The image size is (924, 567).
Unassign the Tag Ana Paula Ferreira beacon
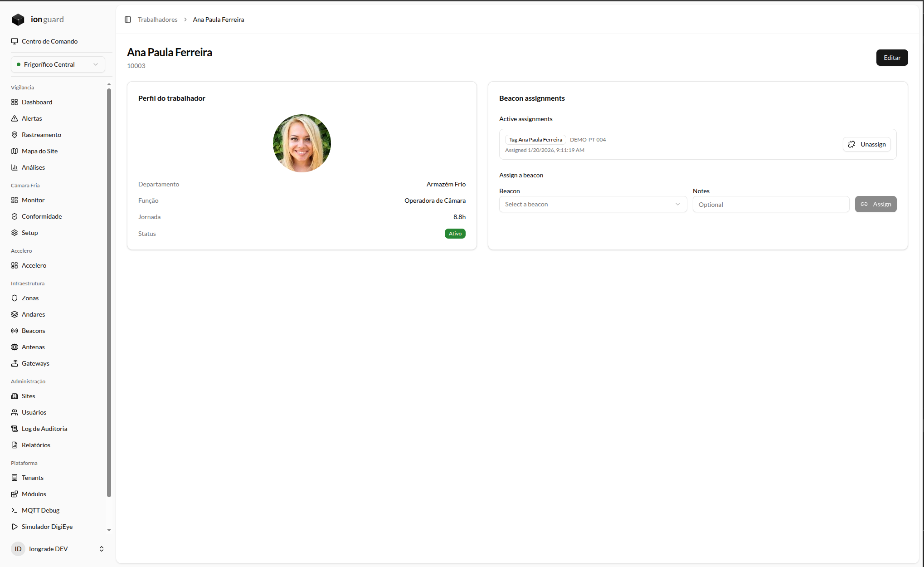[867, 144]
